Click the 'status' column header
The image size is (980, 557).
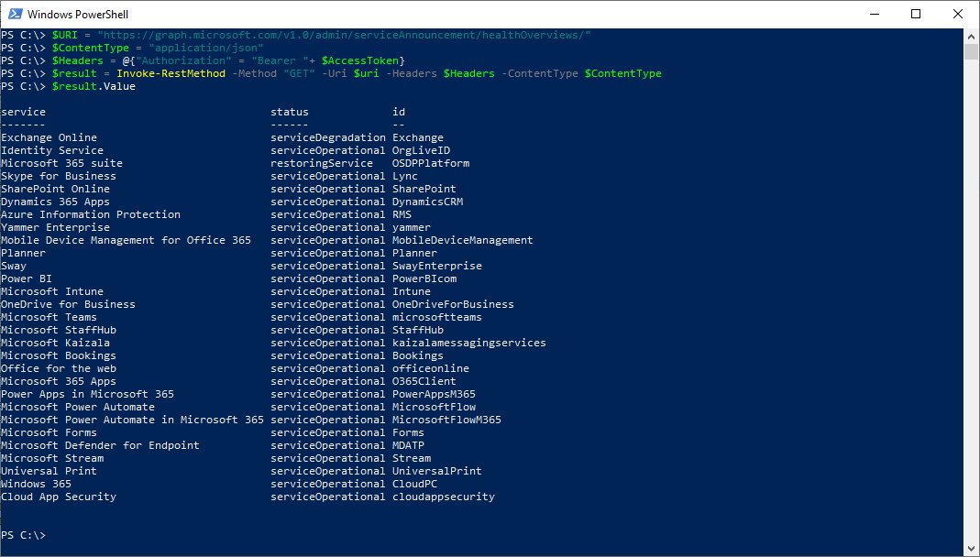pyautogui.click(x=290, y=112)
